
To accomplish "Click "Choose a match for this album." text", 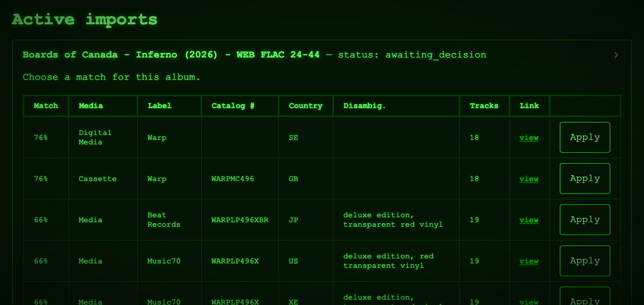I will 112,77.
